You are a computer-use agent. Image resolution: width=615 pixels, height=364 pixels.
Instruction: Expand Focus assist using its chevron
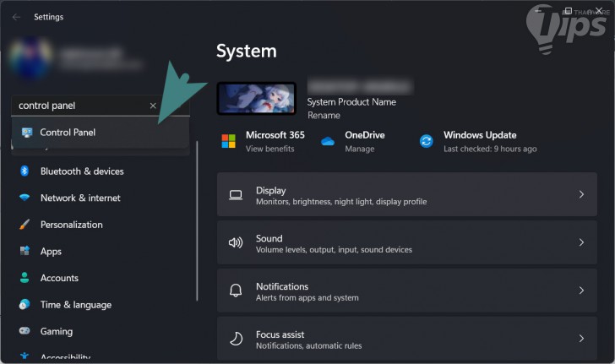click(x=581, y=339)
